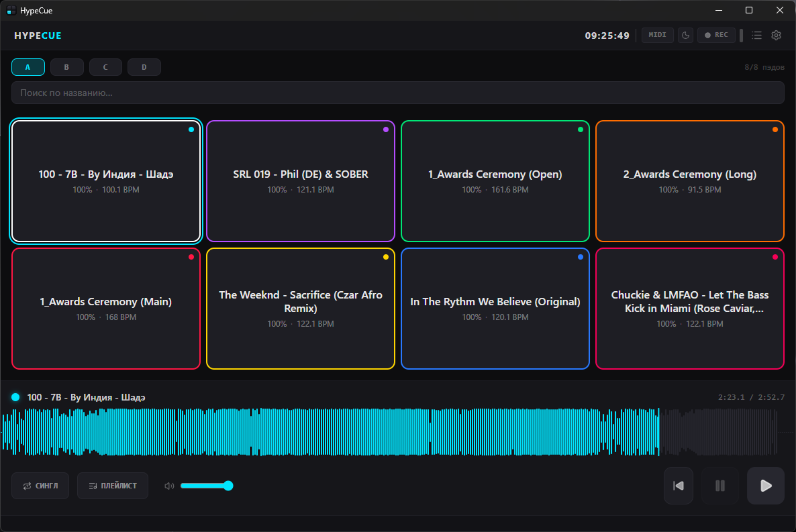
Task: Maximize the HypeCue window
Action: coord(749,10)
